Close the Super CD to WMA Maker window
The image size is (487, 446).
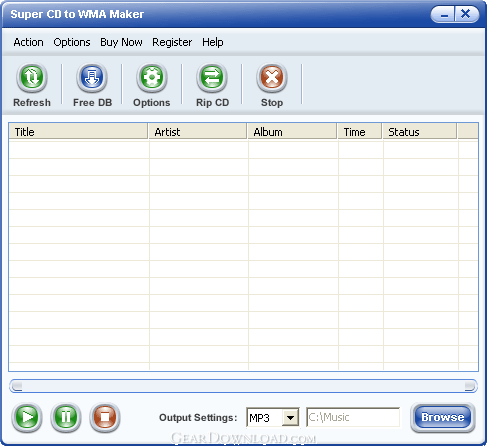[x=466, y=15]
